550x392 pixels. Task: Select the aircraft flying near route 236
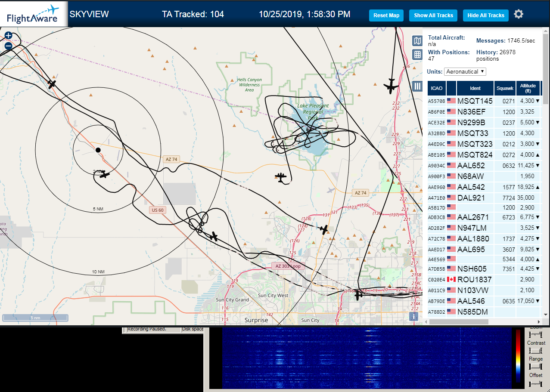[x=391, y=86]
